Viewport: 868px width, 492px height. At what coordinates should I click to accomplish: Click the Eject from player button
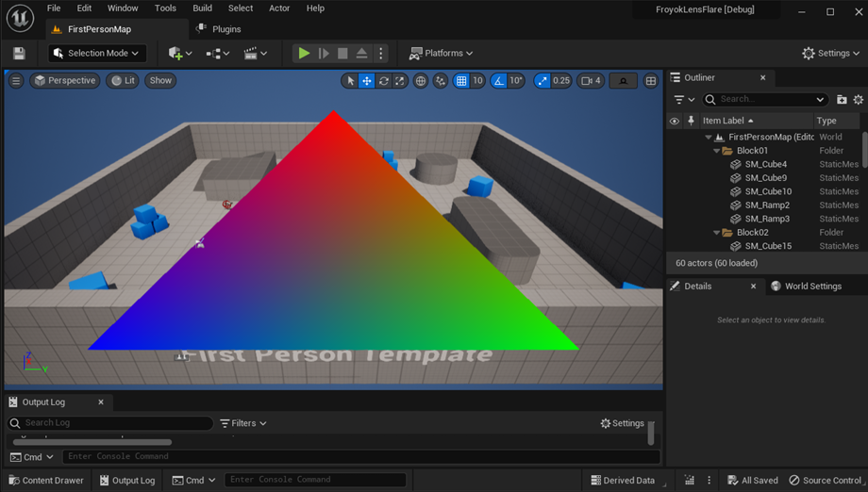[x=361, y=53]
